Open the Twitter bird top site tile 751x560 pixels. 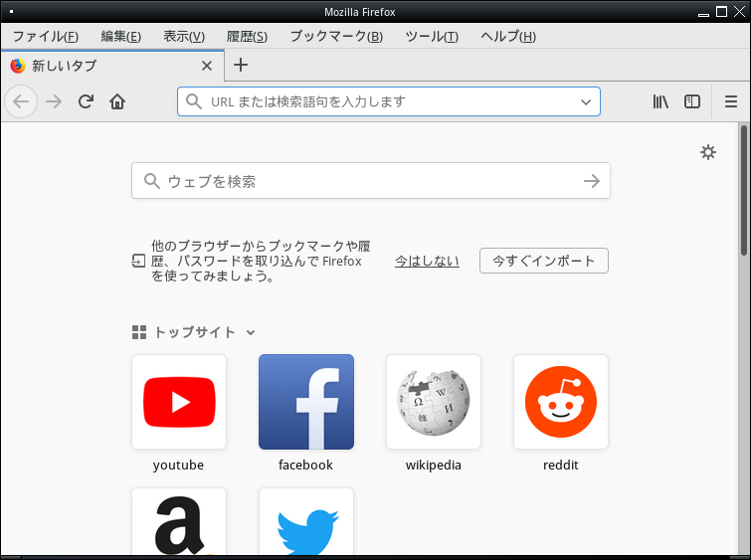coord(306,522)
